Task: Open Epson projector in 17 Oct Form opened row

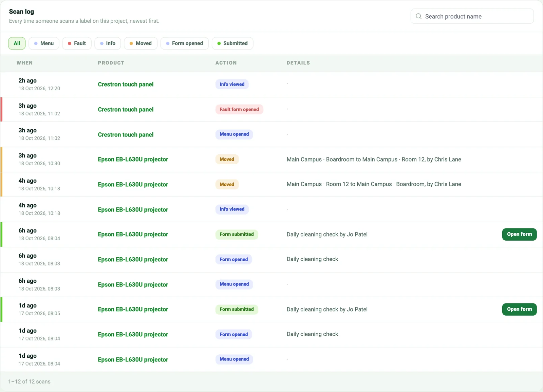Action: pyautogui.click(x=133, y=335)
